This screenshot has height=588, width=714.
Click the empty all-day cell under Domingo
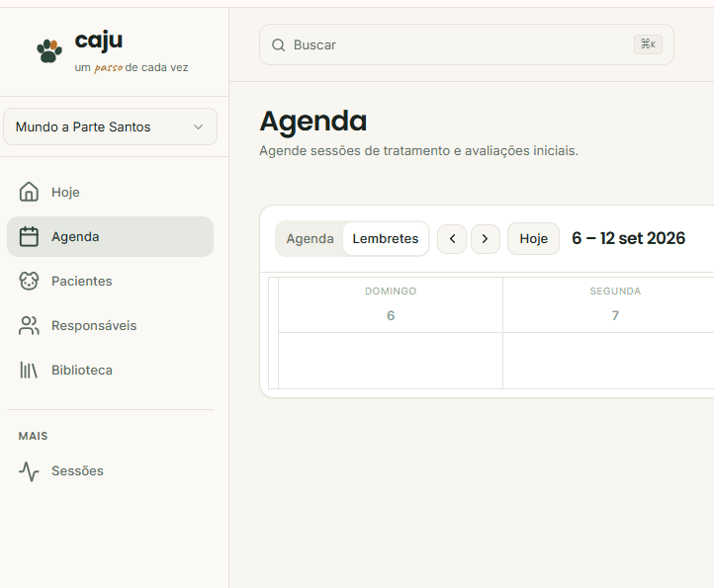(x=391, y=361)
